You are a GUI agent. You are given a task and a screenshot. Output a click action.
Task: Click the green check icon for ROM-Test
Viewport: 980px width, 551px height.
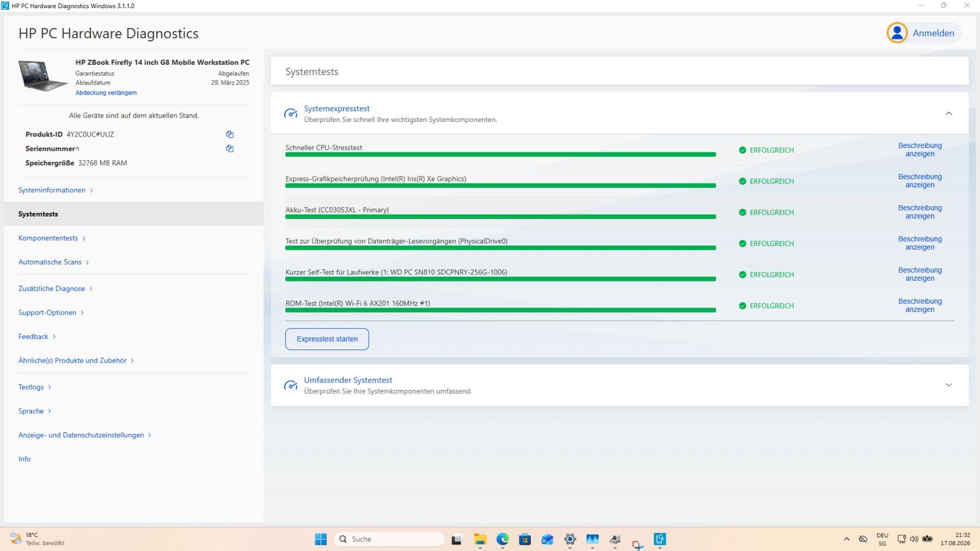tap(742, 305)
